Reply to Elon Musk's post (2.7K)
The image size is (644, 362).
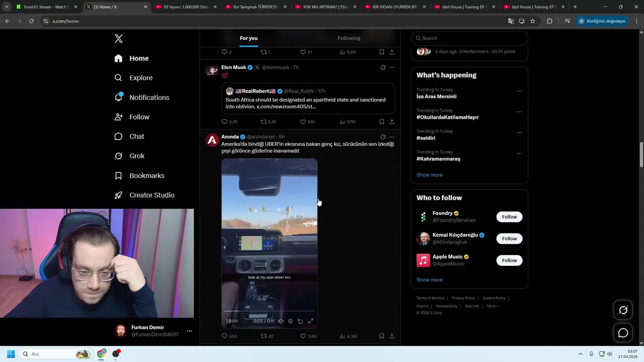229,122
